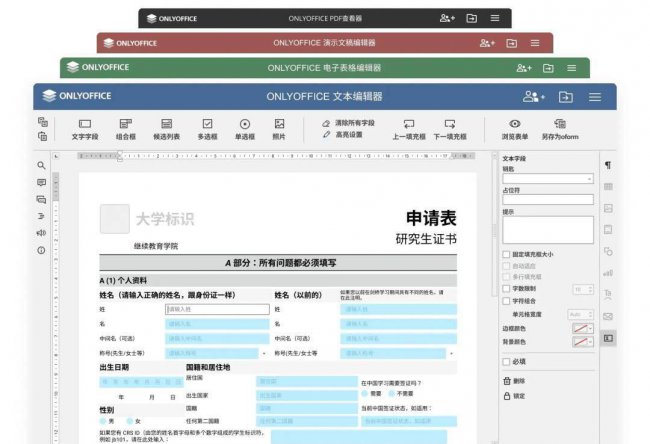Open chat panel in left sidebar
650x444 pixels.
[41, 199]
